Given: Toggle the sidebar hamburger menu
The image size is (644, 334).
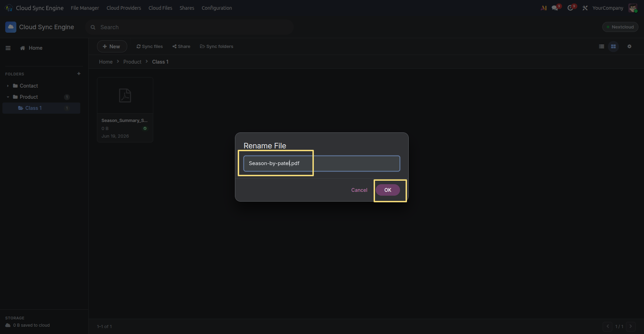Looking at the screenshot, I should click(8, 48).
